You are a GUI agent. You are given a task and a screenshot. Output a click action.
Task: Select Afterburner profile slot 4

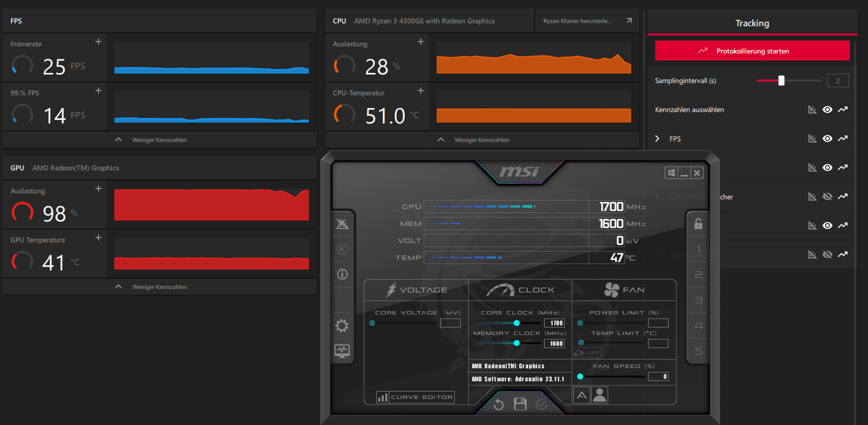coord(699,325)
